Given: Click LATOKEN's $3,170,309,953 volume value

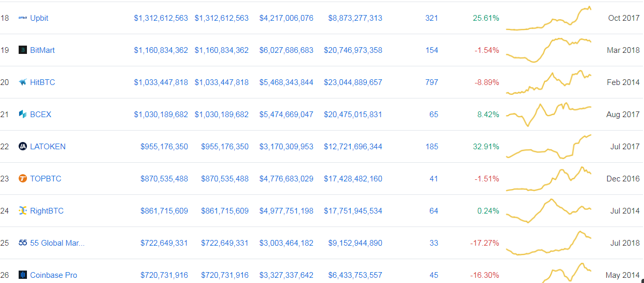Looking at the screenshot, I should point(286,147).
